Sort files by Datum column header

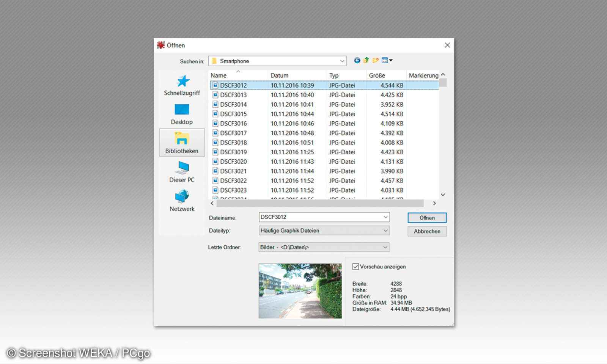pyautogui.click(x=280, y=75)
